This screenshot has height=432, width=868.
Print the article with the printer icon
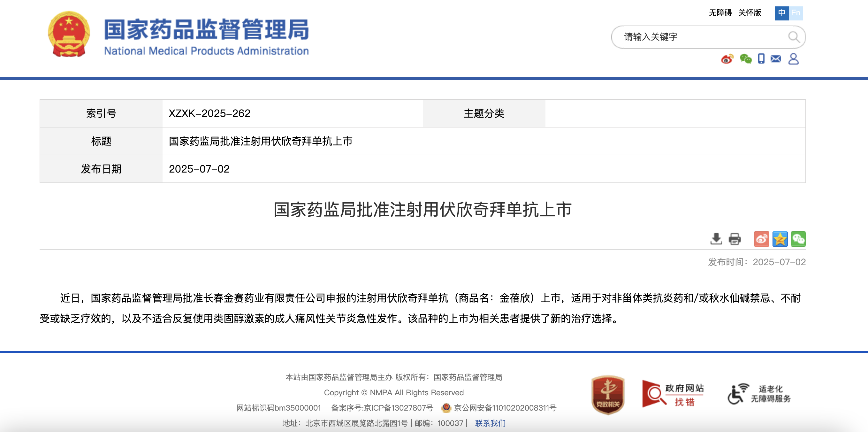click(735, 239)
